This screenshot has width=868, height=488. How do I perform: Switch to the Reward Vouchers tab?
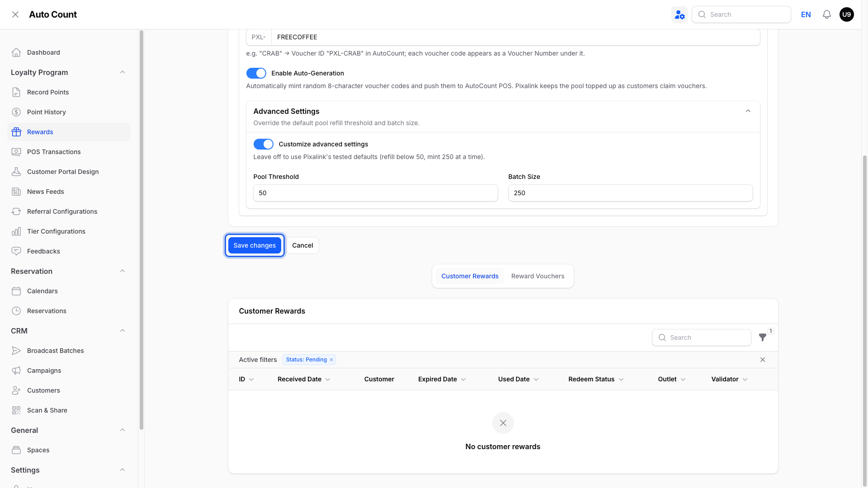pos(538,276)
